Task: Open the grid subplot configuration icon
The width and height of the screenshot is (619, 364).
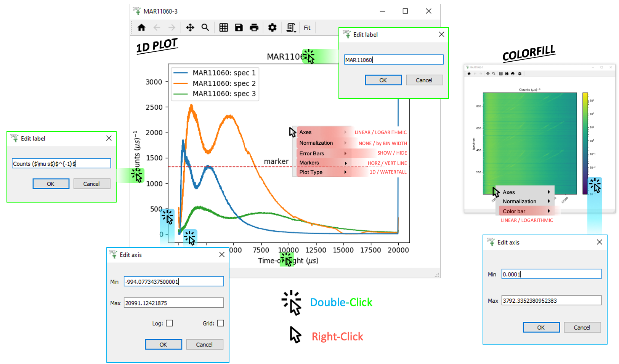Action: tap(224, 27)
